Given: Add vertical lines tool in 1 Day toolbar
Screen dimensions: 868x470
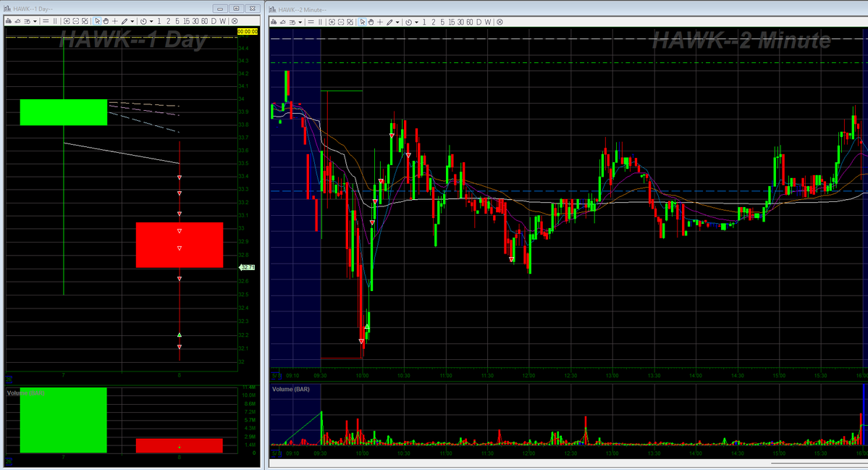Looking at the screenshot, I should (x=55, y=21).
